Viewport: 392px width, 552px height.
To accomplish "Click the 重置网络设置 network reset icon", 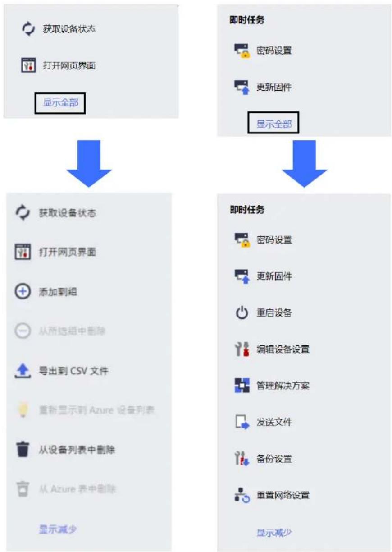I will [242, 495].
